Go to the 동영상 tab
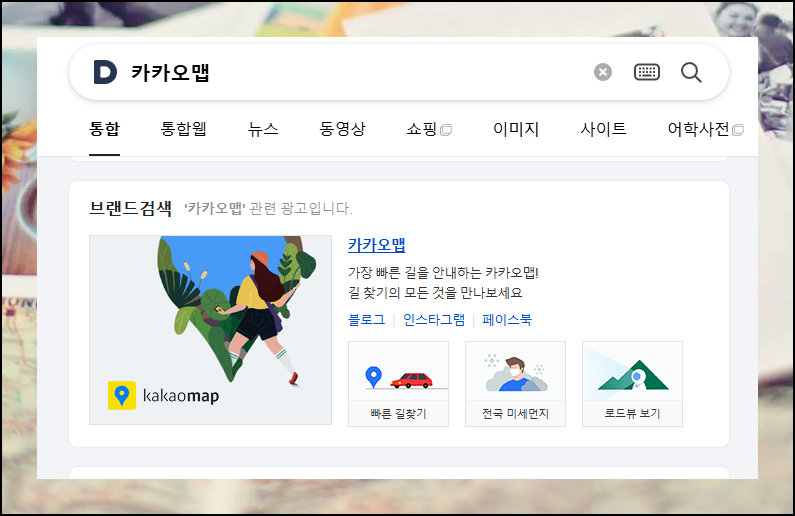 (x=342, y=129)
